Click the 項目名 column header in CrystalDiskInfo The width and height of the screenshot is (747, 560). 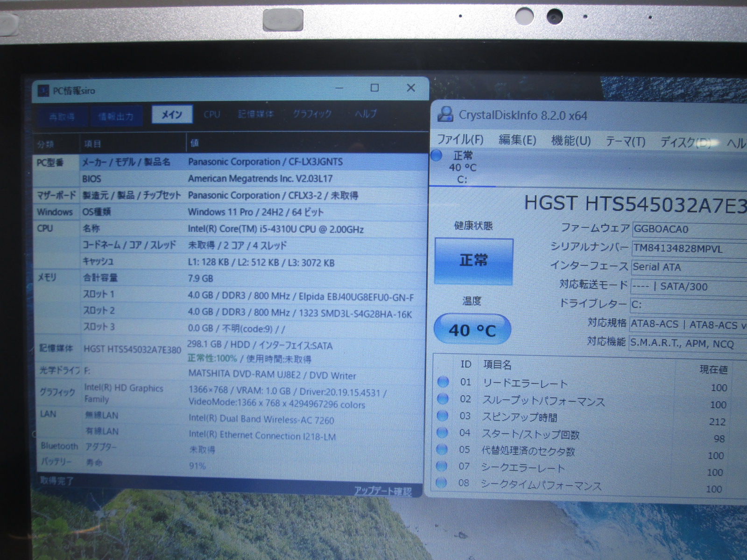pos(497,364)
